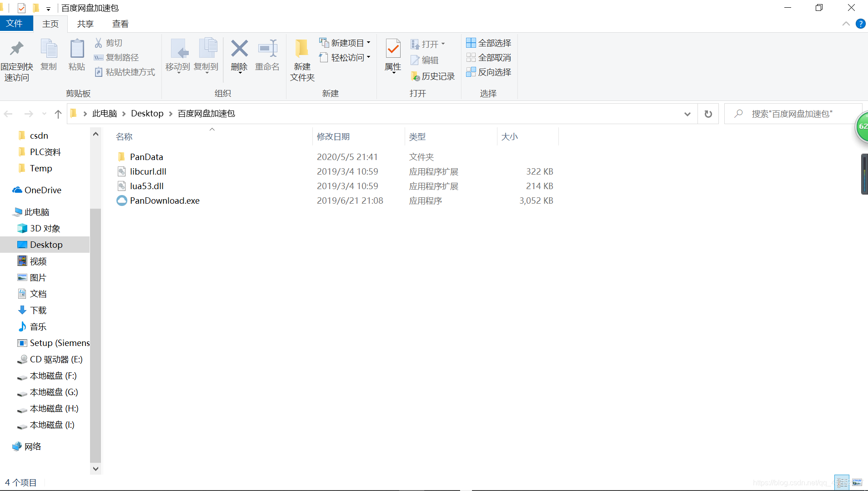Select the csdn folder in sidebar

[39, 135]
